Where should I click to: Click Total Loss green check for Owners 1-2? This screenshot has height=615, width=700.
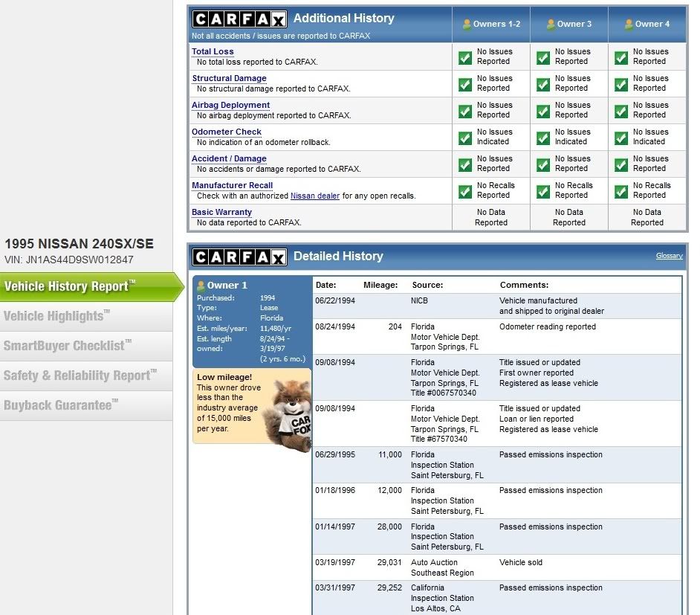click(465, 57)
